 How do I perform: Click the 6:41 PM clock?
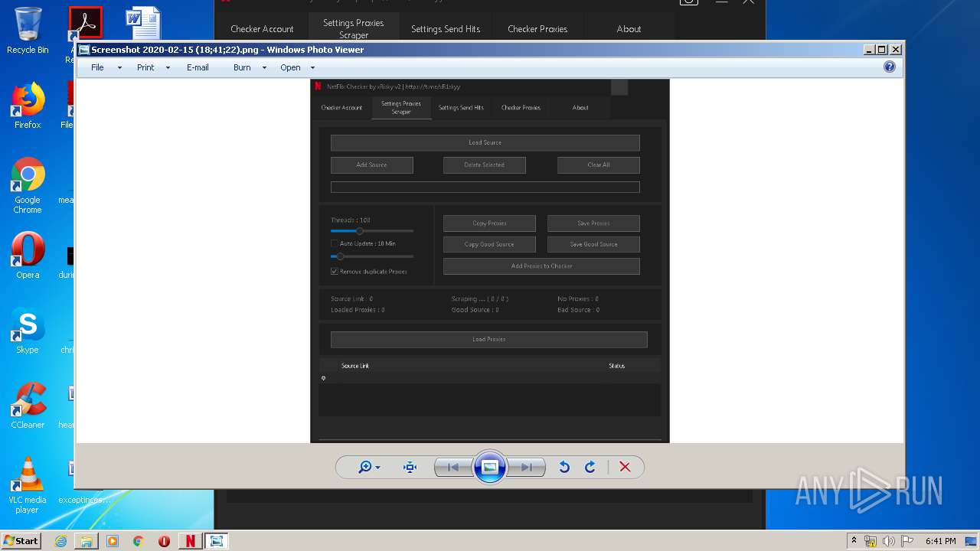click(940, 541)
